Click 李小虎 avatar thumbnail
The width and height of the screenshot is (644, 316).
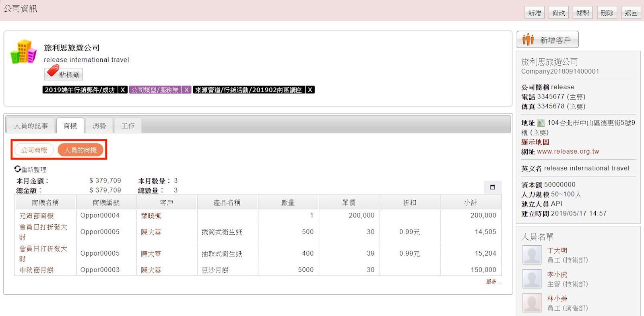click(x=532, y=279)
